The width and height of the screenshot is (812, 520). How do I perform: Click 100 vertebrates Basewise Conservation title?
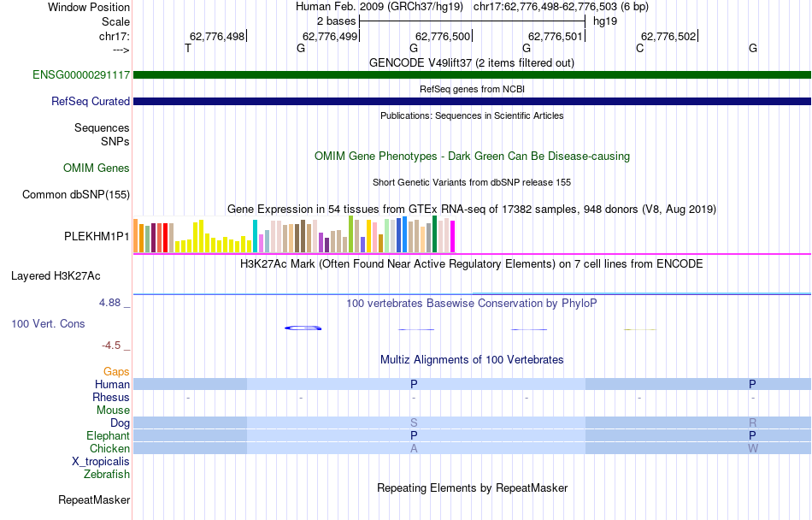click(x=472, y=303)
